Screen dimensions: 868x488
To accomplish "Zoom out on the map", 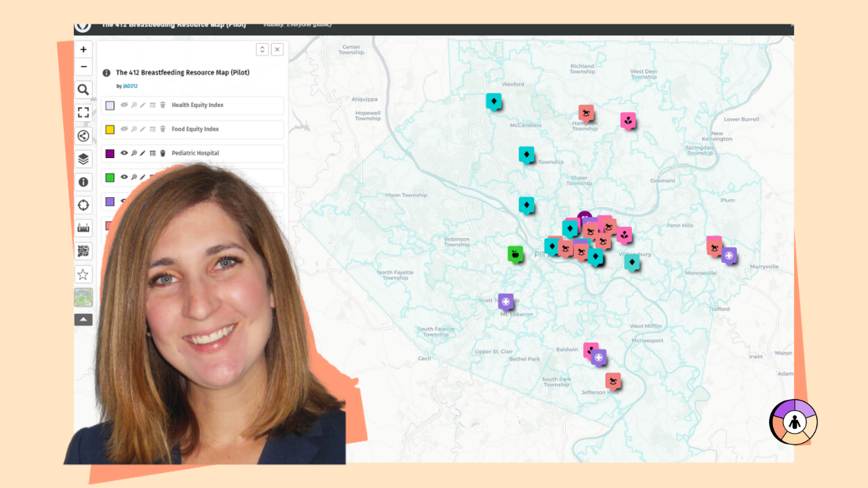I will tap(83, 67).
